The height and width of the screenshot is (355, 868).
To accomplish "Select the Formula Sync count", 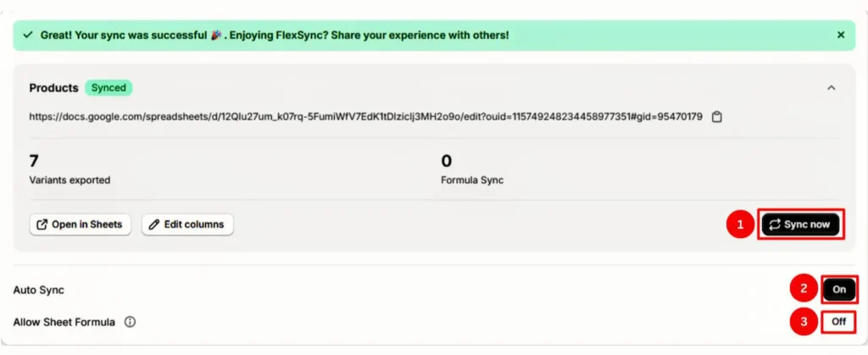I will (x=446, y=161).
